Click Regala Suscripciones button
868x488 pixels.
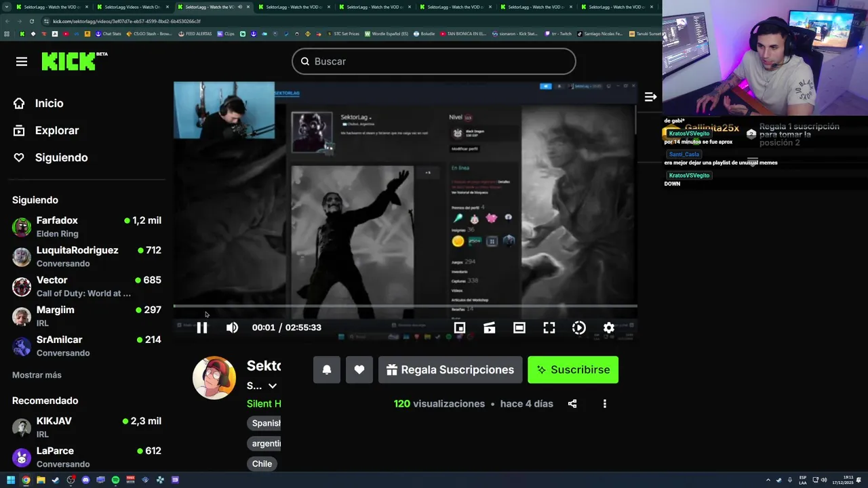coord(450,370)
